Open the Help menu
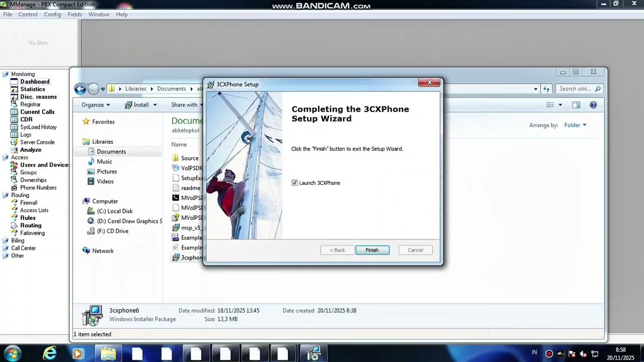The width and height of the screenshot is (644, 362). click(x=122, y=14)
